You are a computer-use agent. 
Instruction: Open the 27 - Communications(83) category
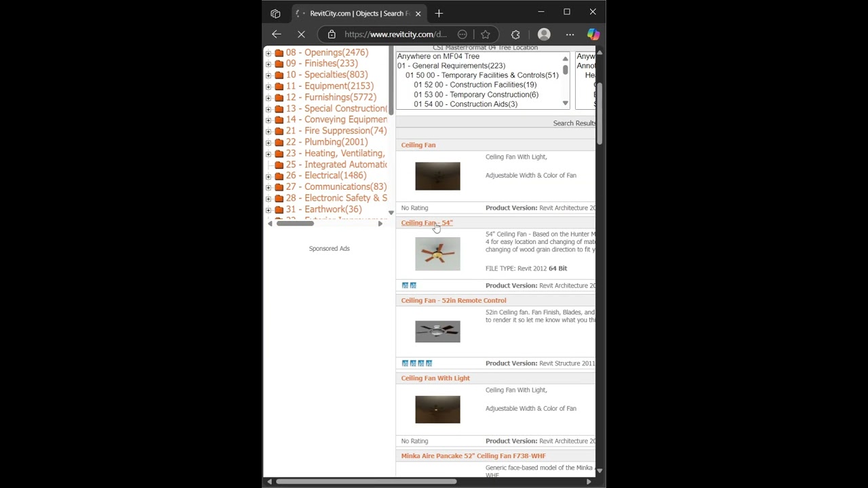(x=336, y=186)
